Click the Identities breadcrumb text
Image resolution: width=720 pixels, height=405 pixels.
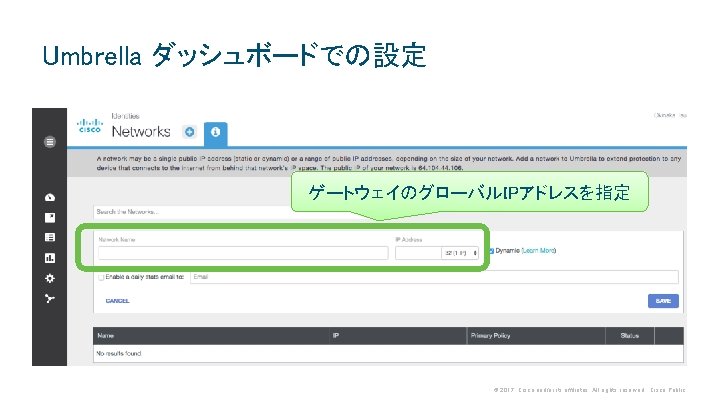pyautogui.click(x=125, y=116)
